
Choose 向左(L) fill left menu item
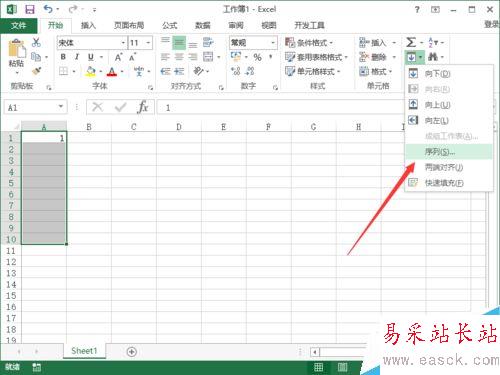(449, 120)
